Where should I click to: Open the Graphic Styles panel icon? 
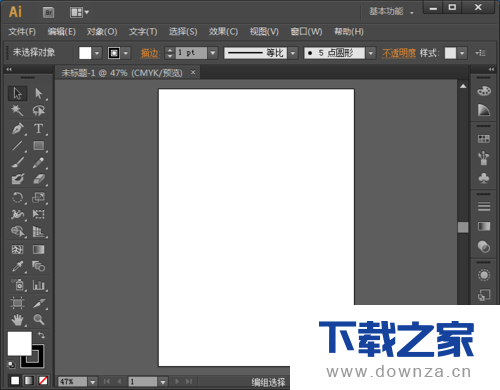(484, 295)
